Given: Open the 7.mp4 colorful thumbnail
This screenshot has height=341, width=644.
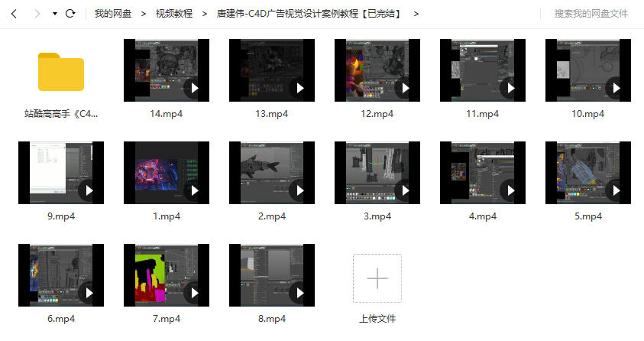Looking at the screenshot, I should point(167,275).
